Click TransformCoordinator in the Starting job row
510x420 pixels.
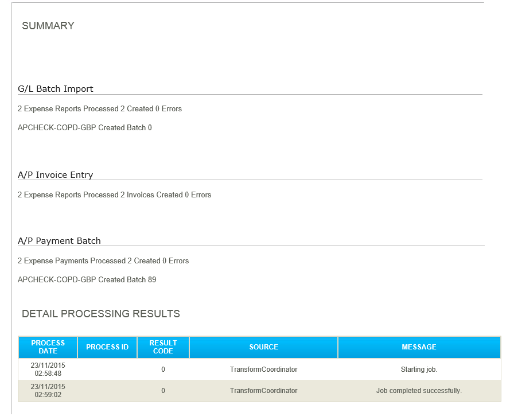(x=264, y=370)
